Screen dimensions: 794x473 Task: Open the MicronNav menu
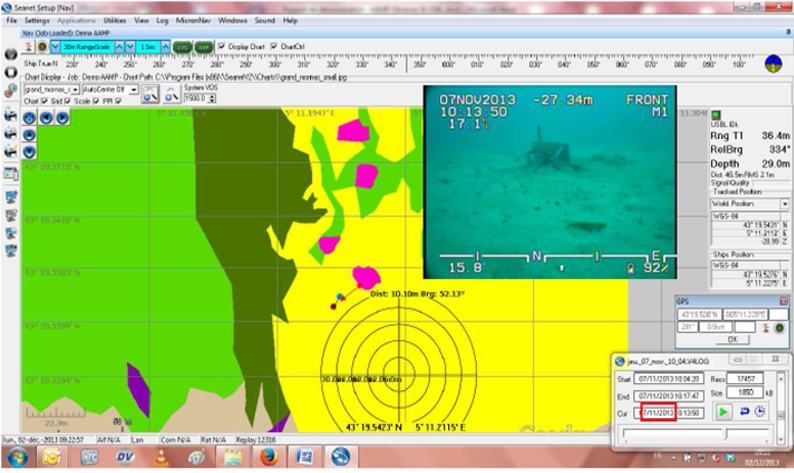tap(193, 21)
